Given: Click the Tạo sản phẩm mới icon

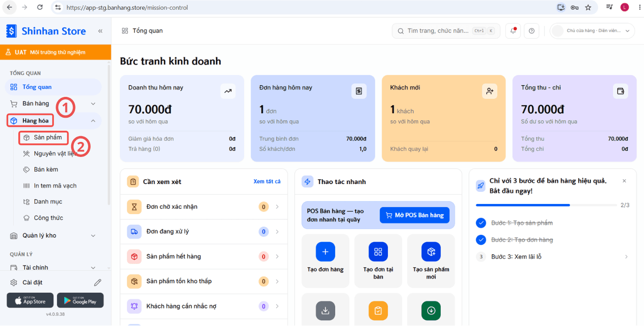Looking at the screenshot, I should pyautogui.click(x=431, y=252).
